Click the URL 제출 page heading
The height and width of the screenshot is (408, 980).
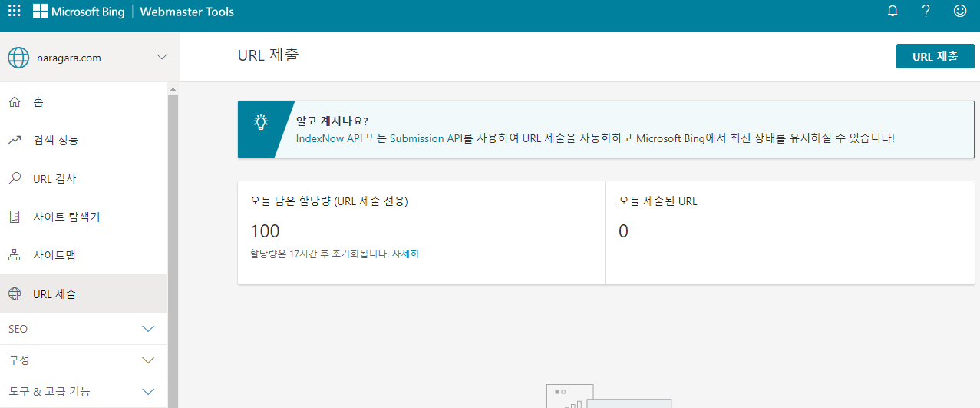coord(269,55)
